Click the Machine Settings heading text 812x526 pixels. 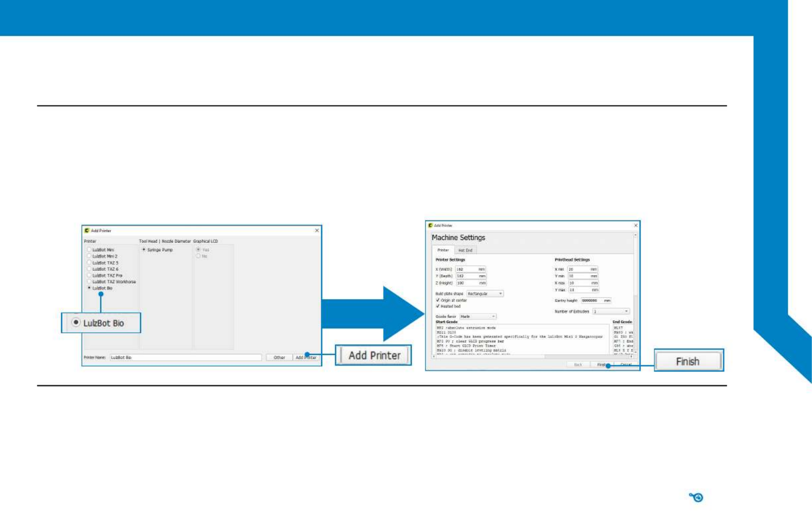coord(458,238)
